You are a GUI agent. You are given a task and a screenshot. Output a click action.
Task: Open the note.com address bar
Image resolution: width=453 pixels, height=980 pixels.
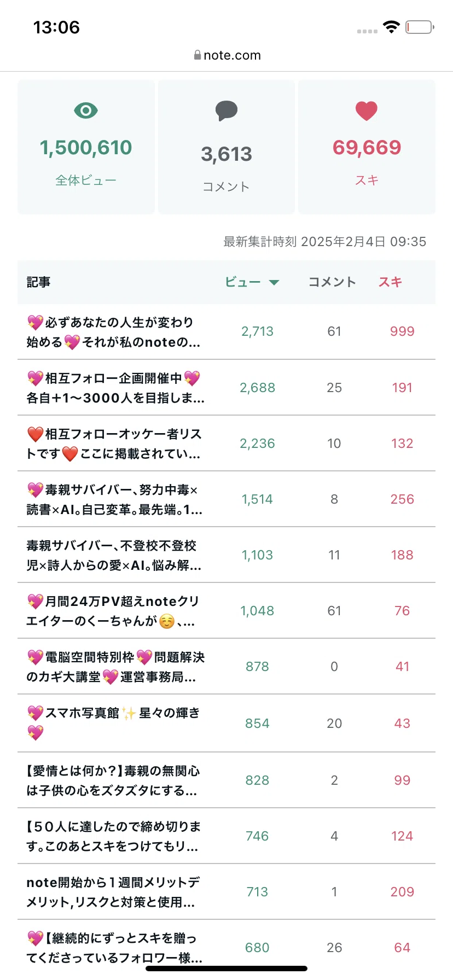tap(227, 55)
